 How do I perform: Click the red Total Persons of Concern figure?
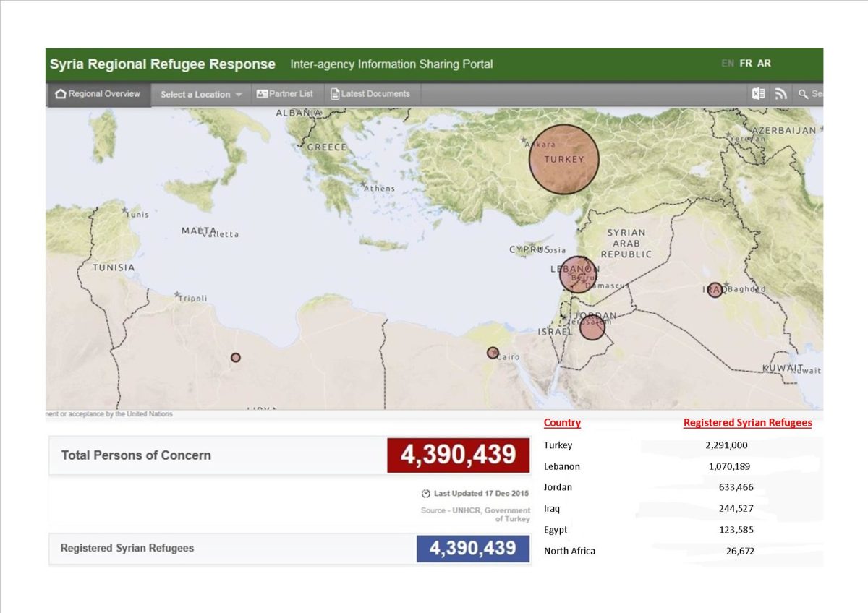point(458,455)
